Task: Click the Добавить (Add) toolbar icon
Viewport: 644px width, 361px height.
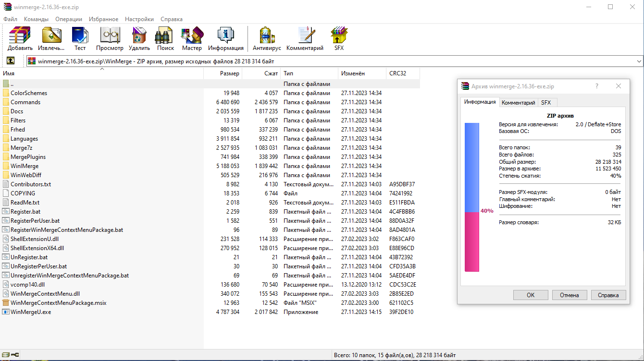Action: coord(20,35)
